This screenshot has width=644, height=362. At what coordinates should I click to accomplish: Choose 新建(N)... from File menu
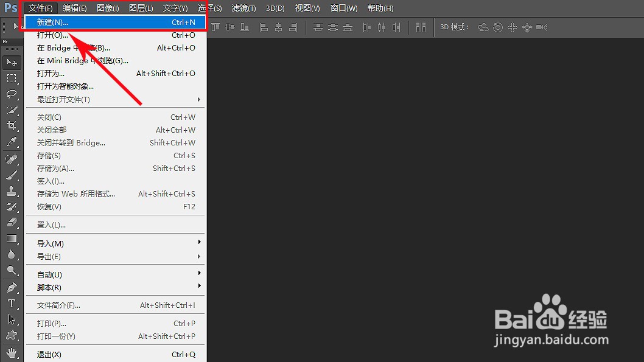coord(116,22)
